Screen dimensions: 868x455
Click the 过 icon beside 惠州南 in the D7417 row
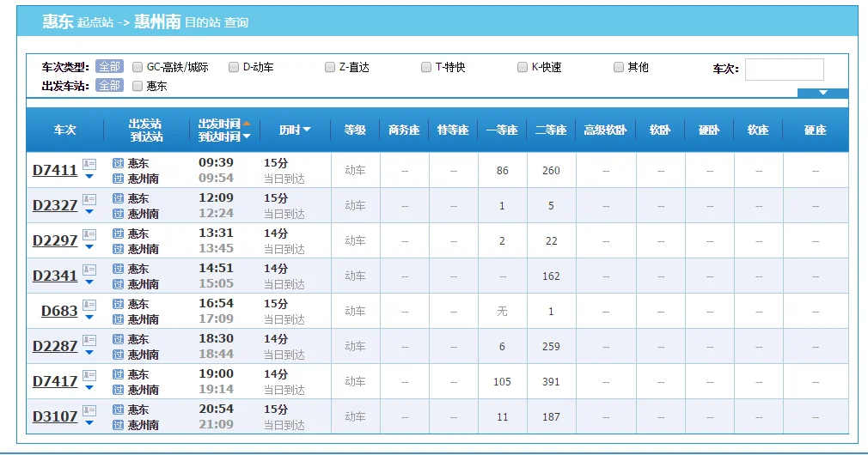click(x=118, y=390)
